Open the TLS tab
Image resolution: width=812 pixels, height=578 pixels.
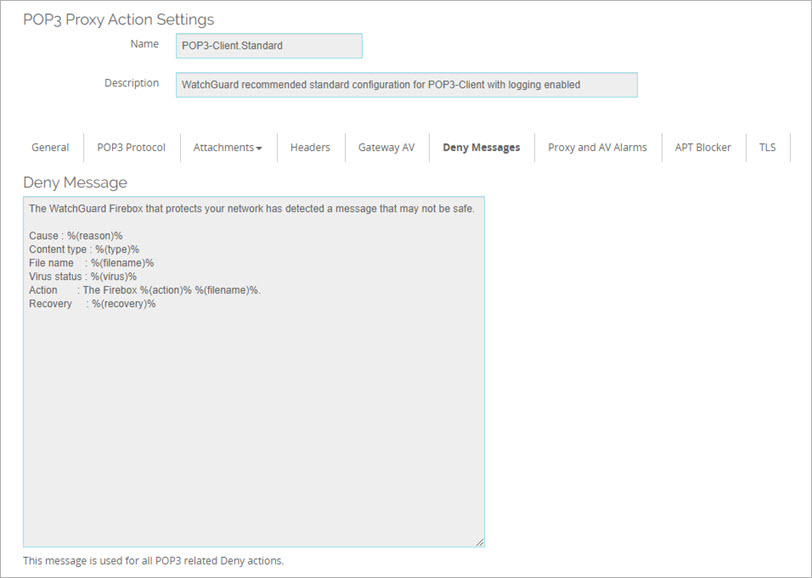[x=767, y=147]
